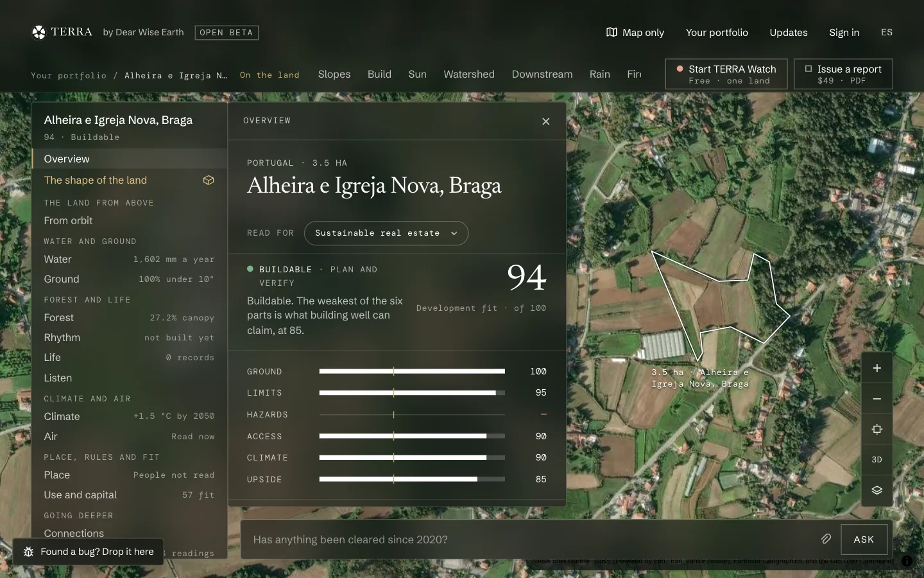Open the Water row showing 1,602 mm
Viewport: 924px width, 578px height.
click(x=130, y=259)
